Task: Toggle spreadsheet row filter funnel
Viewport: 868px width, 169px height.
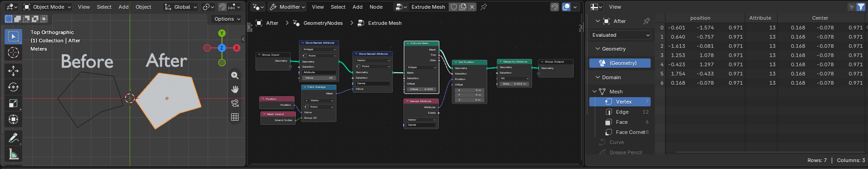Action: (x=861, y=7)
